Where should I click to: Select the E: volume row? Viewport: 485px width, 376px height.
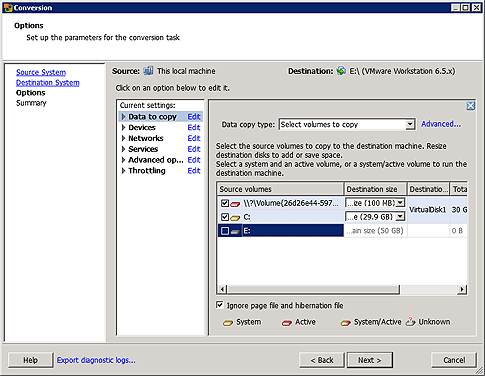[280, 231]
